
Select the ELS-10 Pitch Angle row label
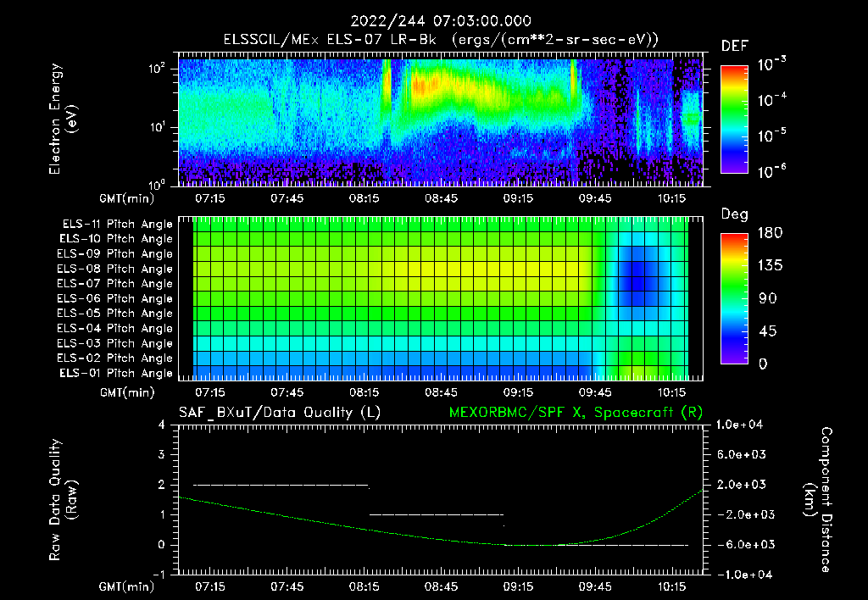click(116, 239)
